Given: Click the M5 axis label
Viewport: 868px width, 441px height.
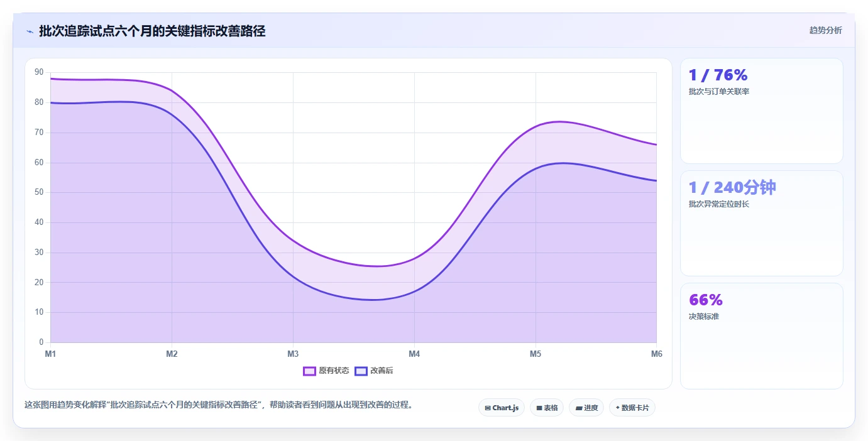Looking at the screenshot, I should (x=536, y=354).
